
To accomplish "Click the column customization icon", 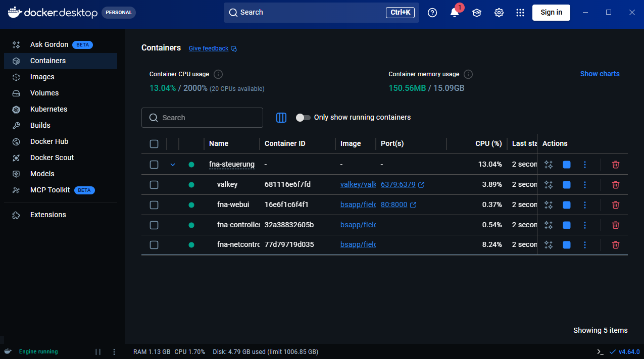I will (281, 118).
